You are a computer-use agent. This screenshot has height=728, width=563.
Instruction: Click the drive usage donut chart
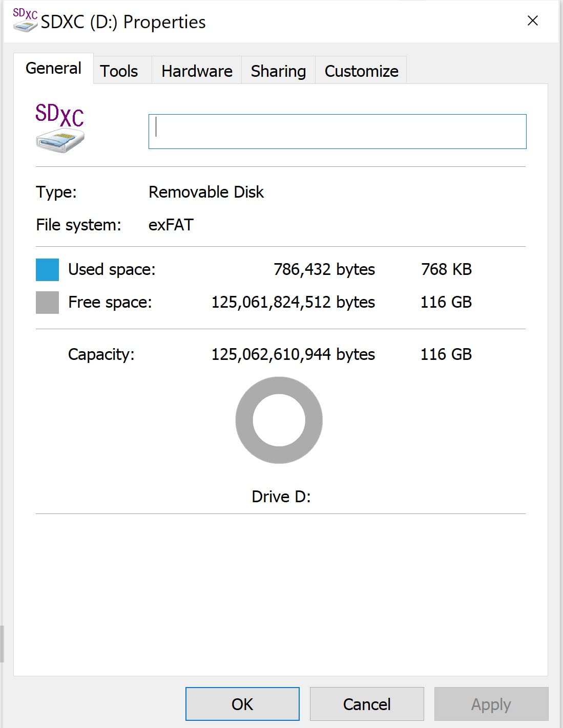(x=279, y=420)
